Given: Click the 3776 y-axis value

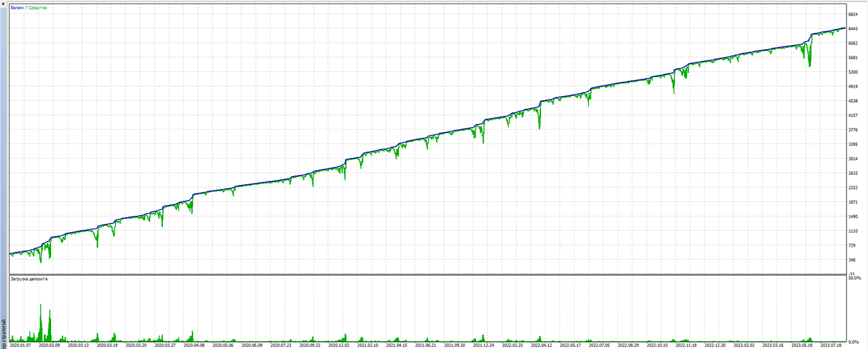Looking at the screenshot, I should 853,130.
